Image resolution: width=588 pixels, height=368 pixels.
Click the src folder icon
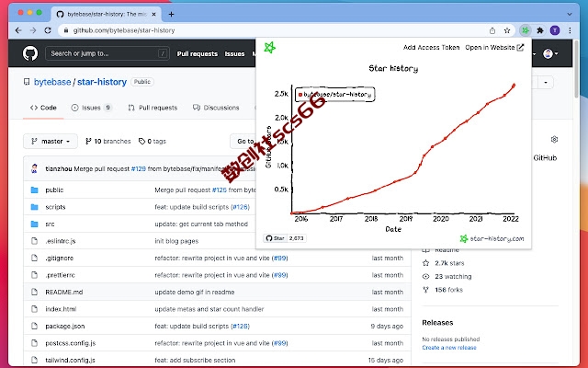tap(35, 224)
